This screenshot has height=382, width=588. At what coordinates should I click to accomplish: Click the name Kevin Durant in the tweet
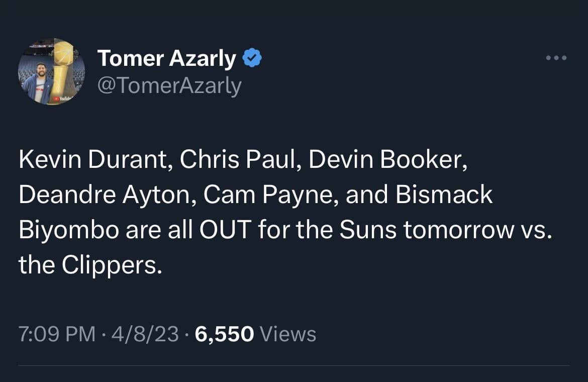point(94,160)
